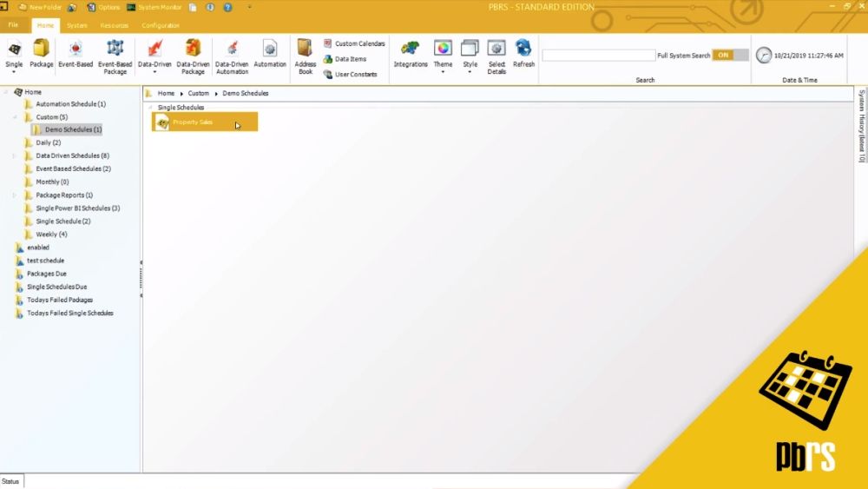Open Data Items
The height and width of the screenshot is (489, 868).
(x=345, y=59)
